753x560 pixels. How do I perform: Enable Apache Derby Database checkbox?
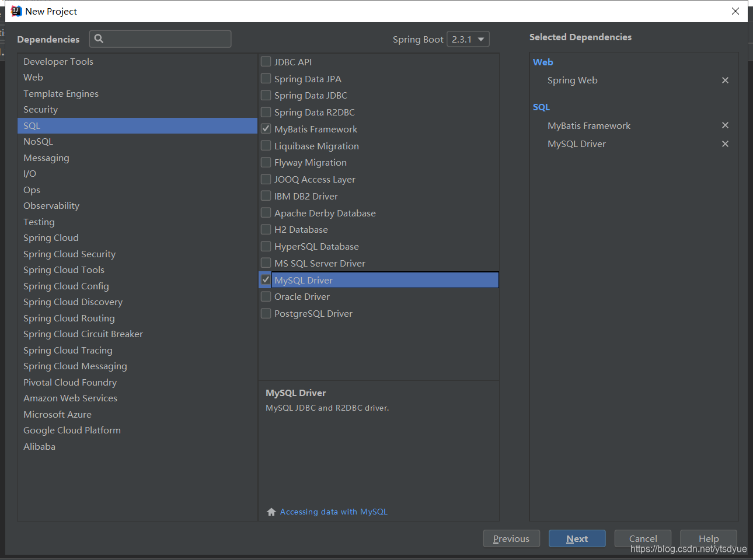point(266,213)
